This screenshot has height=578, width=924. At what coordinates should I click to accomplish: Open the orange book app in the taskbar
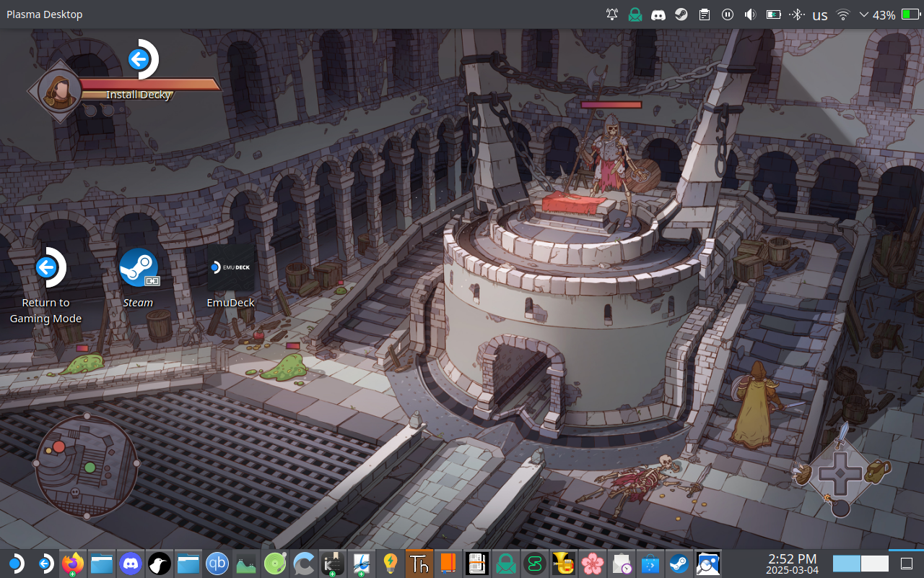[448, 564]
